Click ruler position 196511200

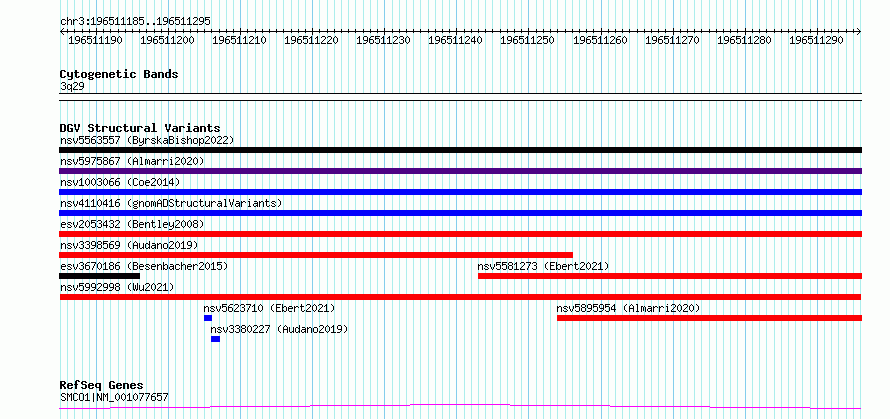pyautogui.click(x=167, y=40)
